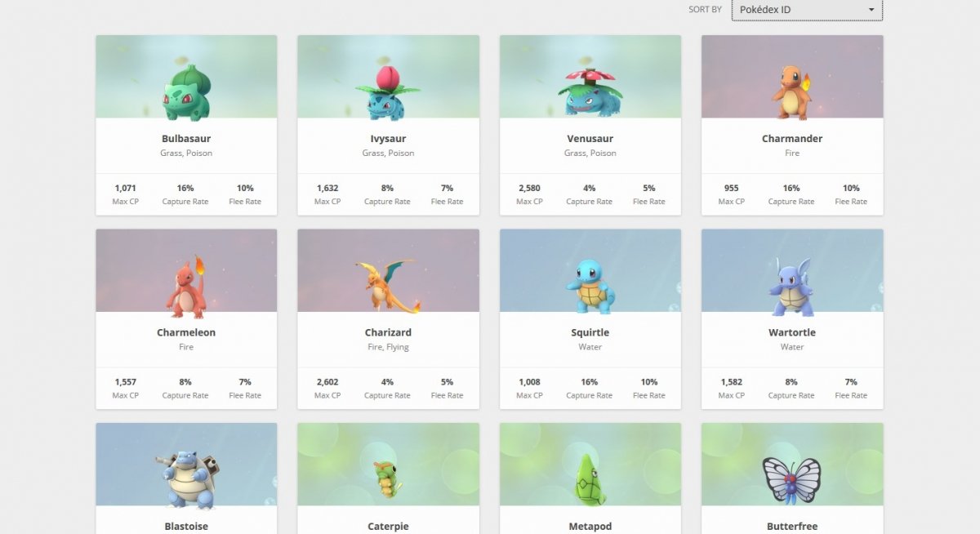Click Venusaur's 2,580 Max CP value

529,188
